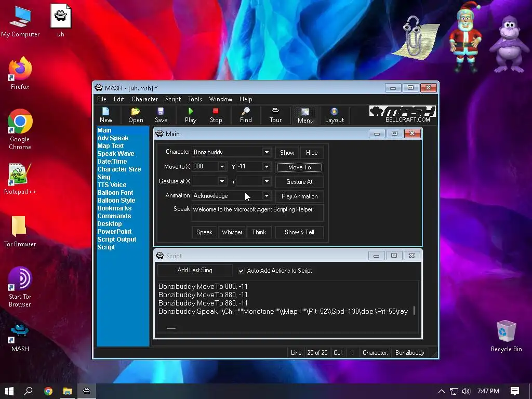Select Adv Speak in the sidebar
Screen dimensions: 532x399
coord(113,138)
